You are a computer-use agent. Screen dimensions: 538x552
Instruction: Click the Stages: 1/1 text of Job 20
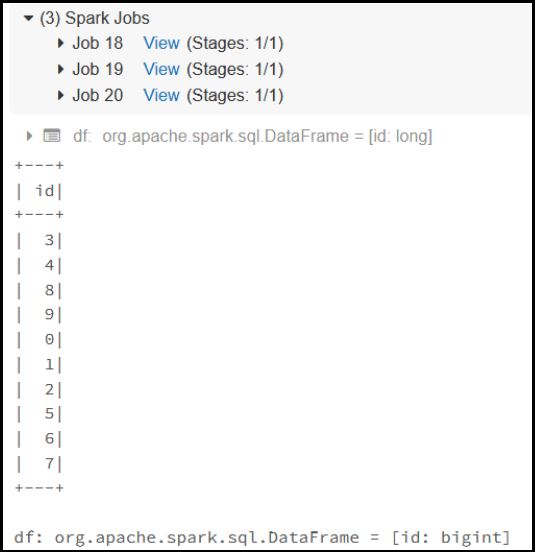(x=235, y=96)
